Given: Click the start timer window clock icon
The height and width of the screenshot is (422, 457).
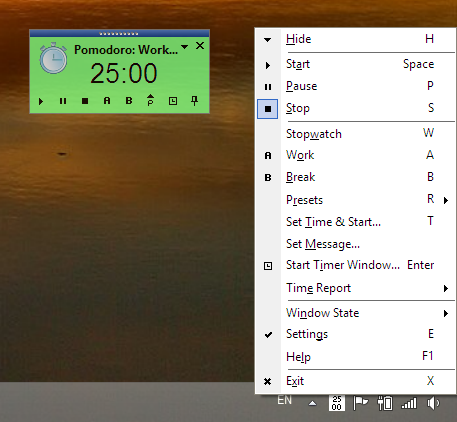Looking at the screenshot, I should point(173,101).
